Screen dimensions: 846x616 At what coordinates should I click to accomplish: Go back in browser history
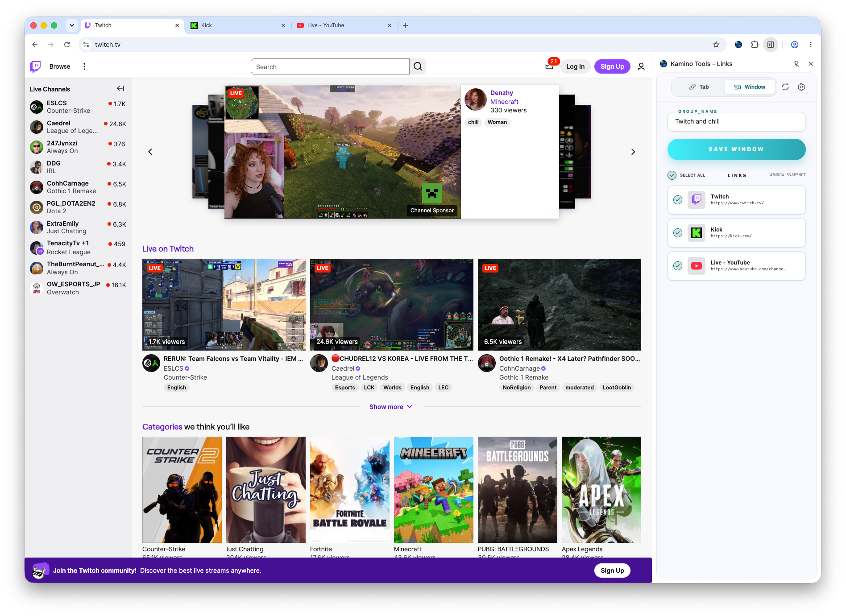(35, 45)
